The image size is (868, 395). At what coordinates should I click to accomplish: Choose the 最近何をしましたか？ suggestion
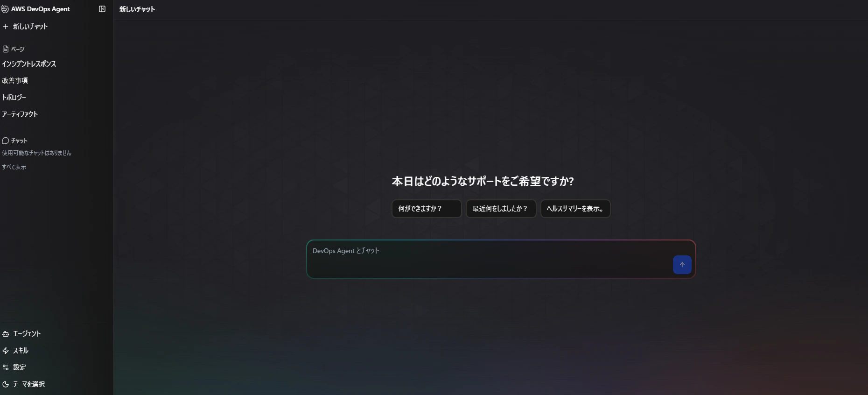tap(501, 209)
